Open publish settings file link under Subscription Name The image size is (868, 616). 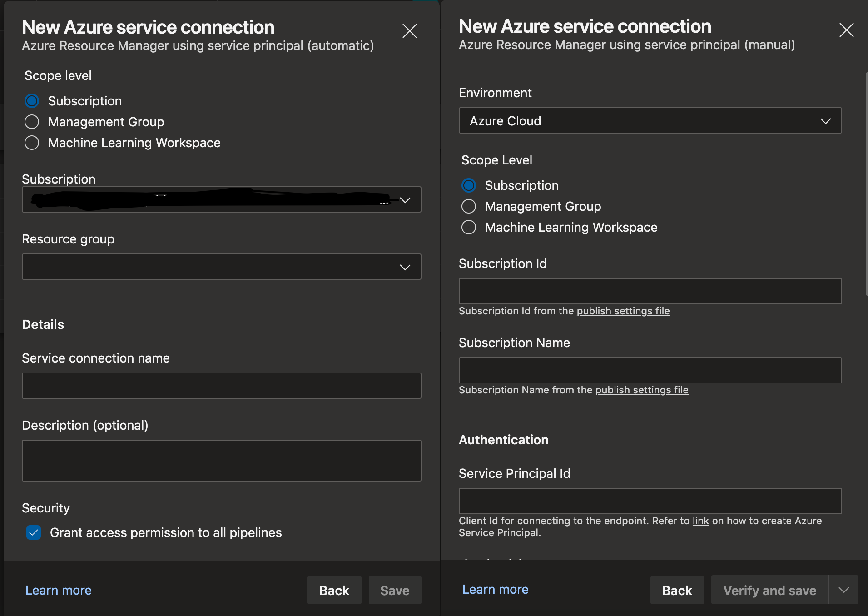(642, 390)
